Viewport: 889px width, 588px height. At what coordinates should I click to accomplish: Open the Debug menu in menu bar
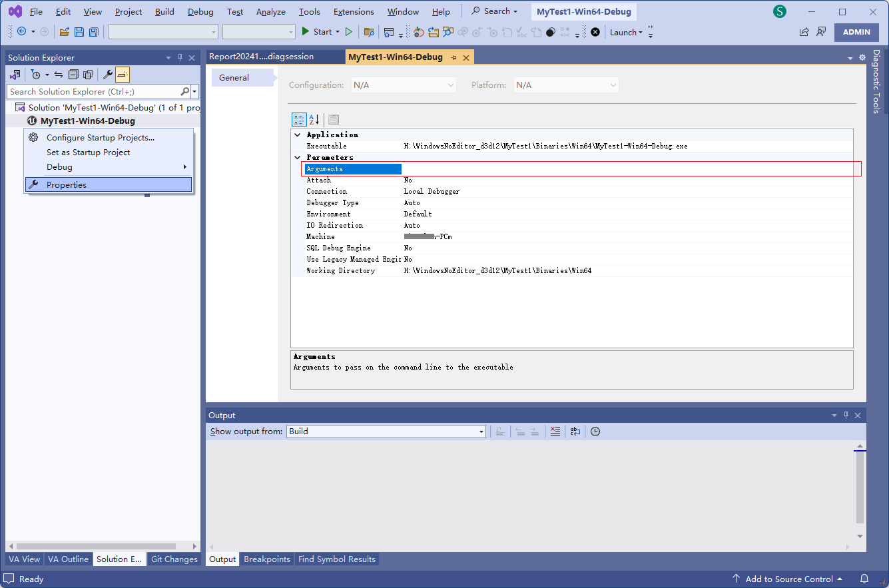(200, 11)
